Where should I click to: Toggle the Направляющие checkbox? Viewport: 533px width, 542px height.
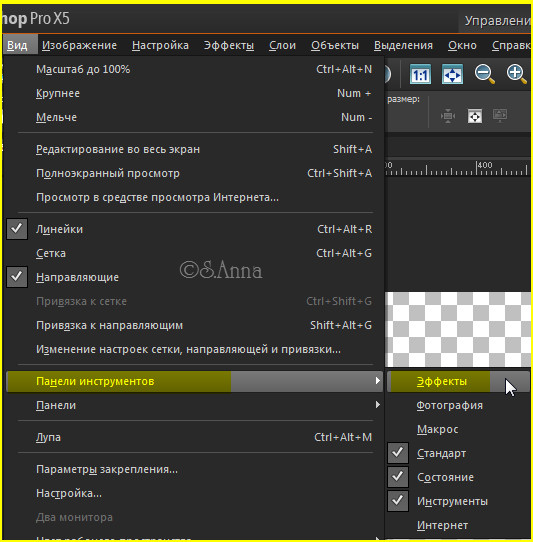click(x=17, y=277)
